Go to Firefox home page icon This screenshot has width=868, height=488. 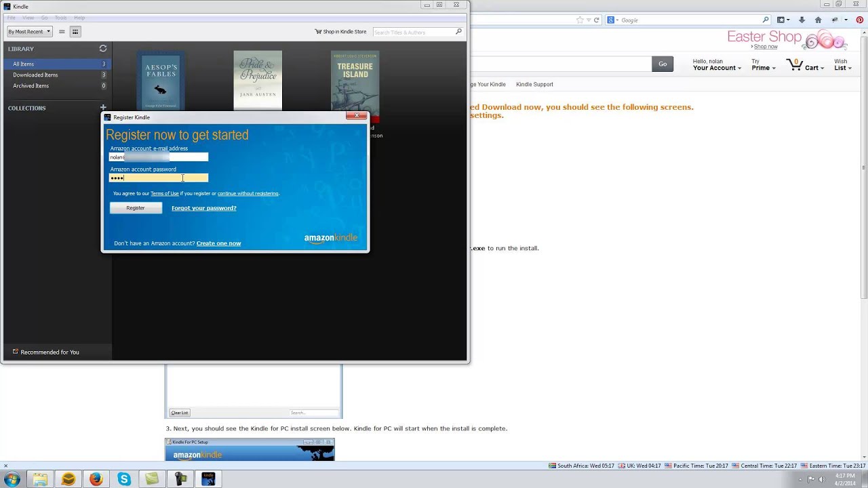coord(818,20)
